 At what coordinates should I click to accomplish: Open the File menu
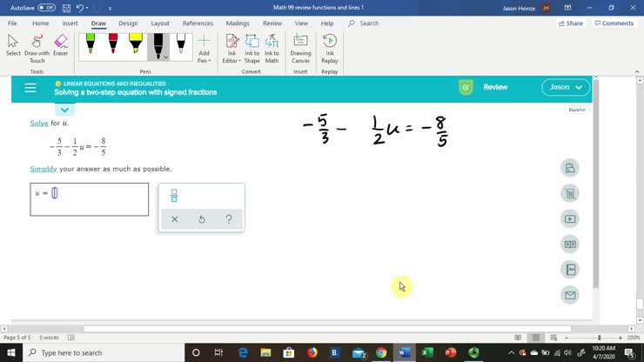click(x=12, y=23)
